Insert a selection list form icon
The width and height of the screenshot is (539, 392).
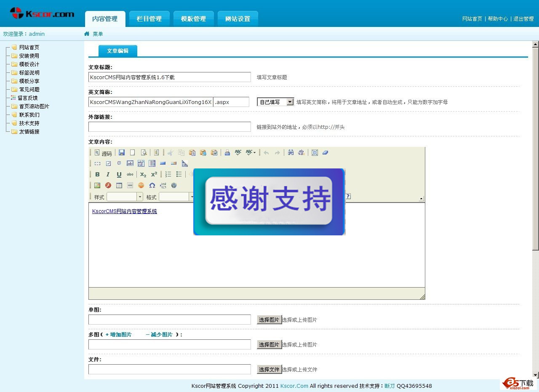pyautogui.click(x=152, y=163)
